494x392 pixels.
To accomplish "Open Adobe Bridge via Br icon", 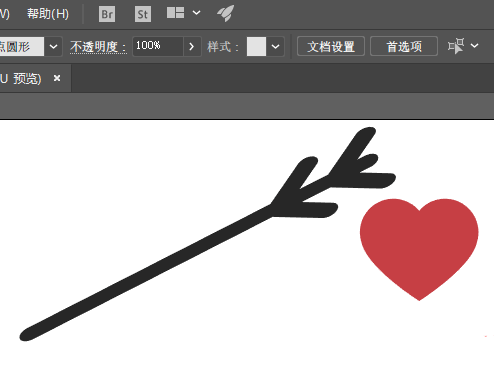I will coord(107,14).
